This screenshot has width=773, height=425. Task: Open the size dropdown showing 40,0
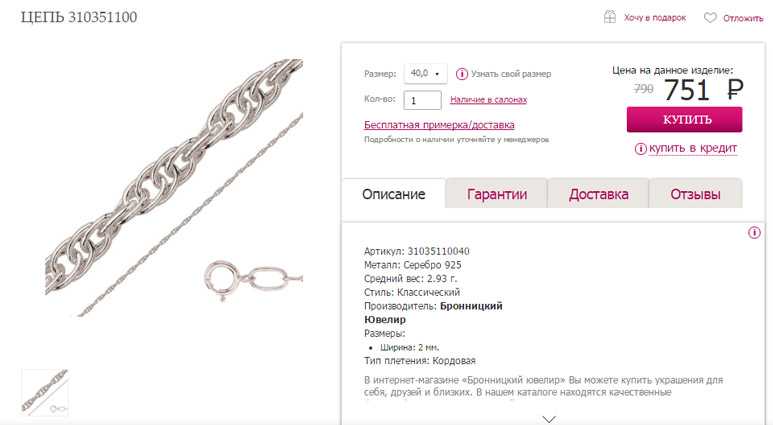tap(425, 73)
